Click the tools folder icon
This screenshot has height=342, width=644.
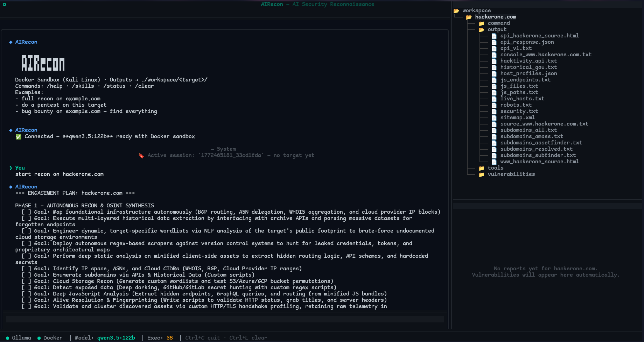pos(482,168)
